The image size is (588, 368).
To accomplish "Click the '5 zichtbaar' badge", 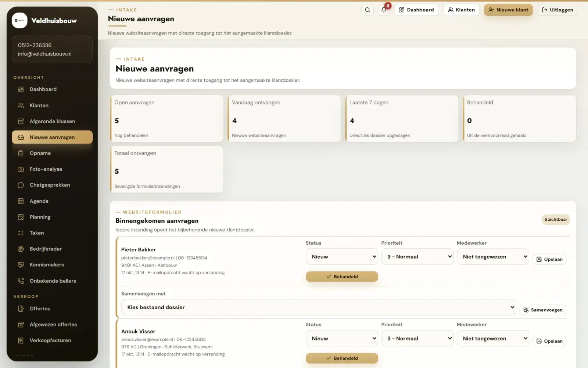I will point(556,219).
